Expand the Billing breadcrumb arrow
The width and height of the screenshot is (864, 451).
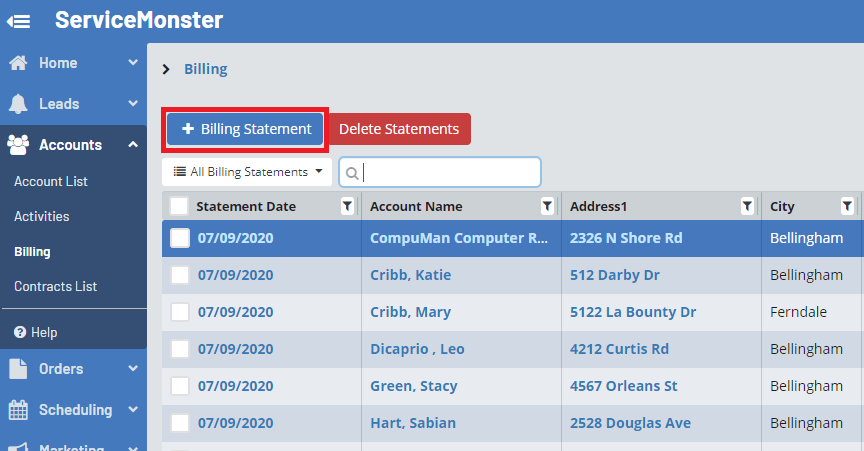coord(166,70)
